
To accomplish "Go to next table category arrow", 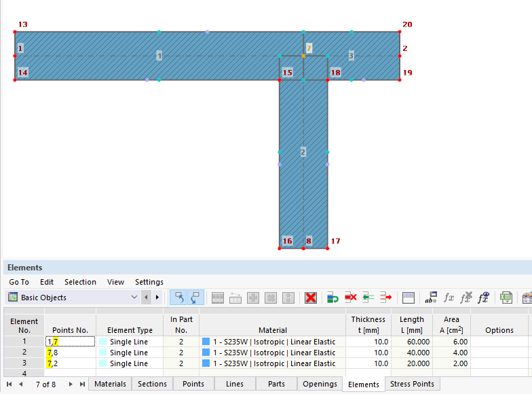I will (157, 298).
